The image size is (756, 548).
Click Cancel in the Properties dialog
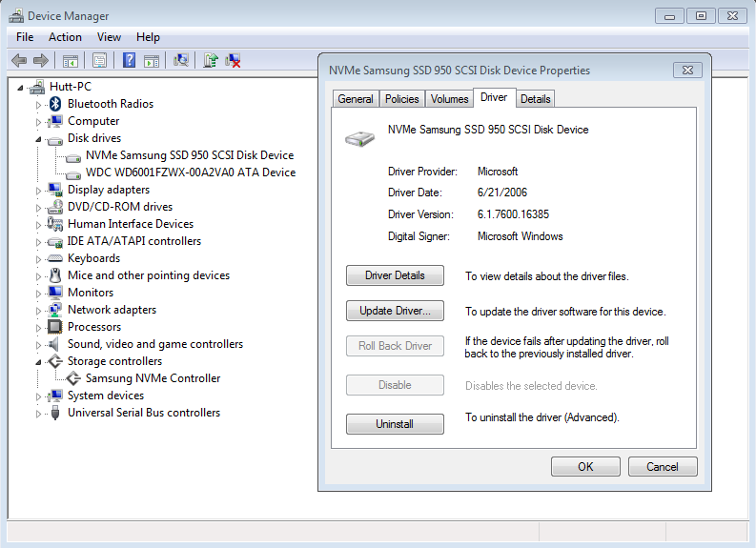coord(663,467)
